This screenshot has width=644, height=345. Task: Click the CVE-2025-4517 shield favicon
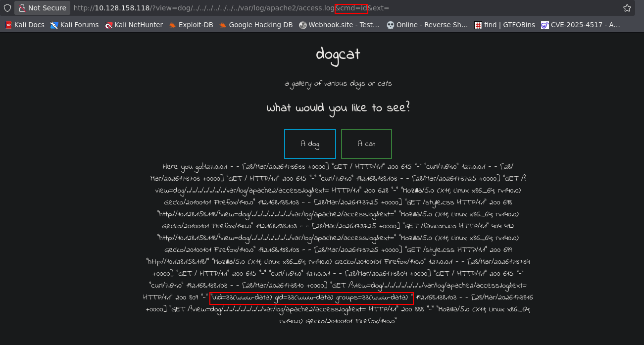pos(545,24)
